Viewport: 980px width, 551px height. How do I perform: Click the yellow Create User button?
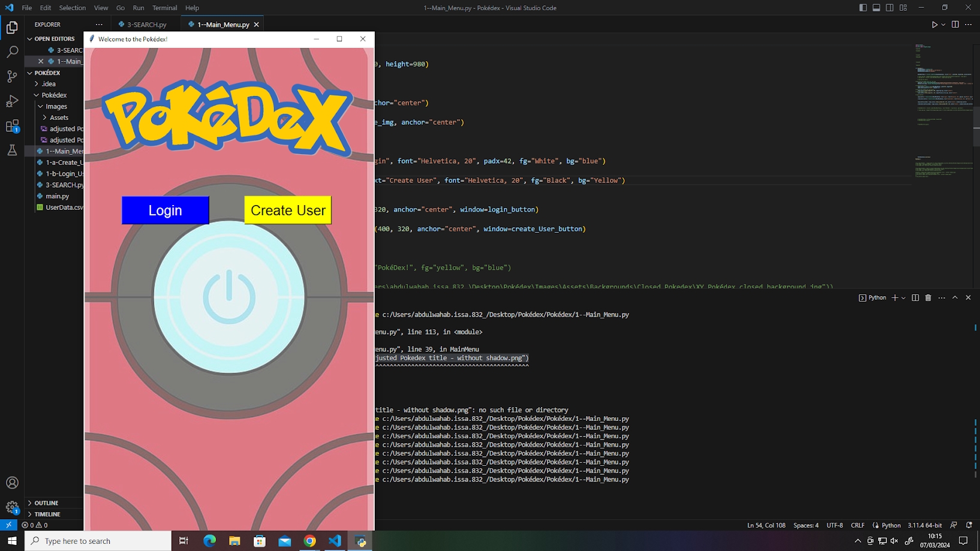pyautogui.click(x=288, y=210)
